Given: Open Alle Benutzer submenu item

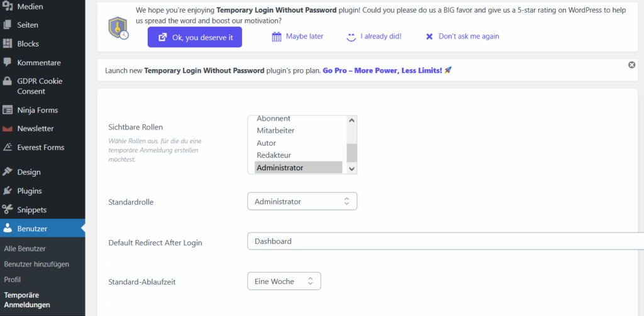Looking at the screenshot, I should [25, 249].
